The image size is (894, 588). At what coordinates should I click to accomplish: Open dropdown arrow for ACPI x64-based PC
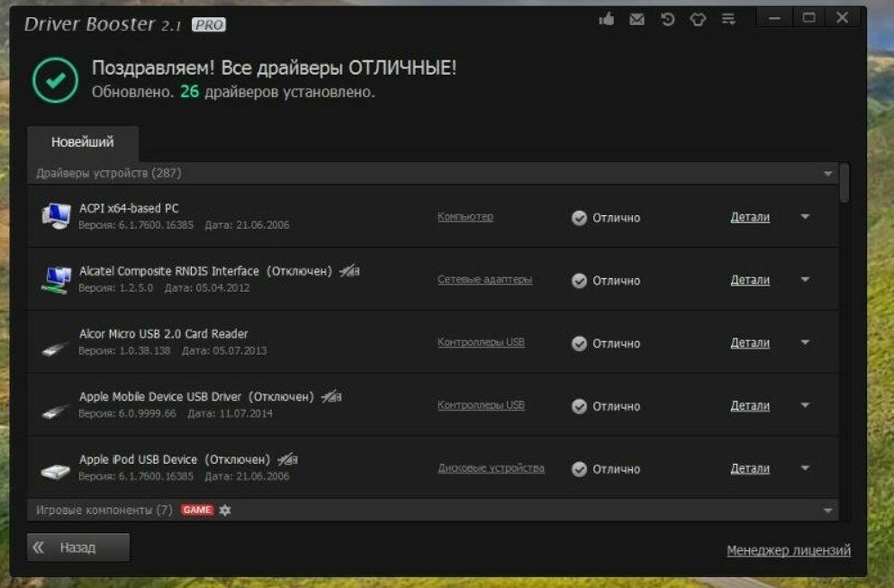click(805, 217)
